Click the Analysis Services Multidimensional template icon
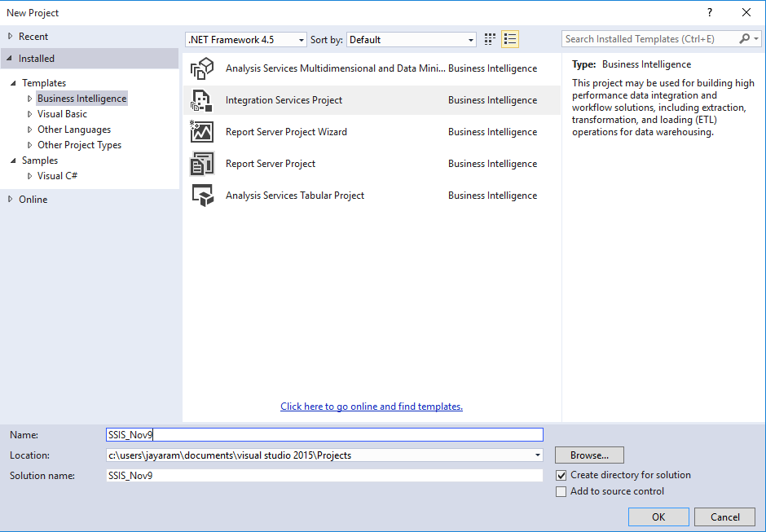766x532 pixels. (x=201, y=68)
